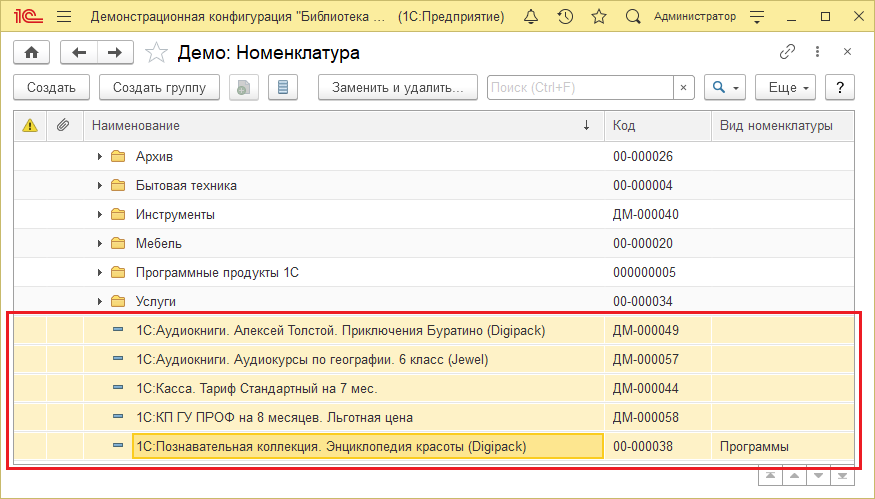Jump to end of the list
The image size is (875, 499).
click(843, 476)
